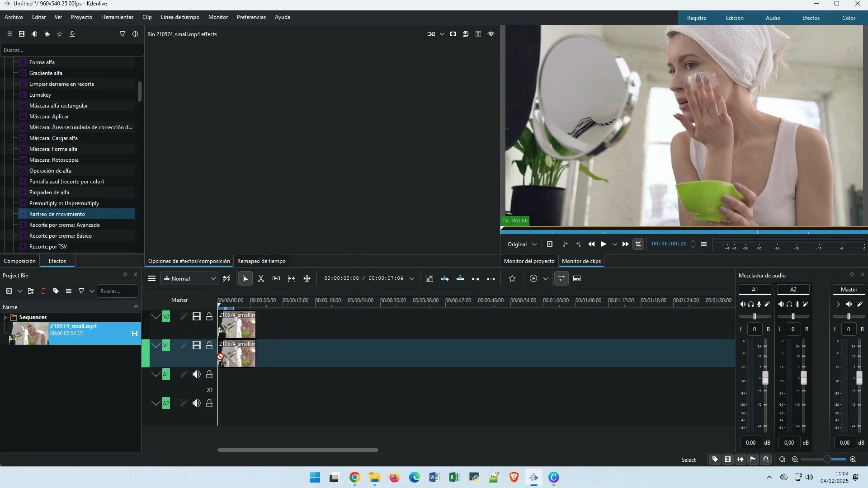The height and width of the screenshot is (488, 868).
Task: Select the spacer tool
Action: tap(276, 279)
